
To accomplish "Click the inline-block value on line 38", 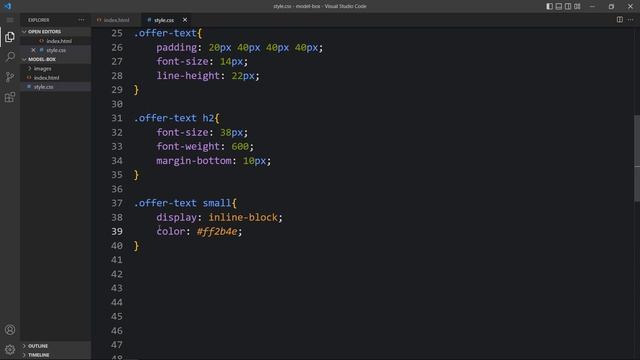I will tap(243, 217).
